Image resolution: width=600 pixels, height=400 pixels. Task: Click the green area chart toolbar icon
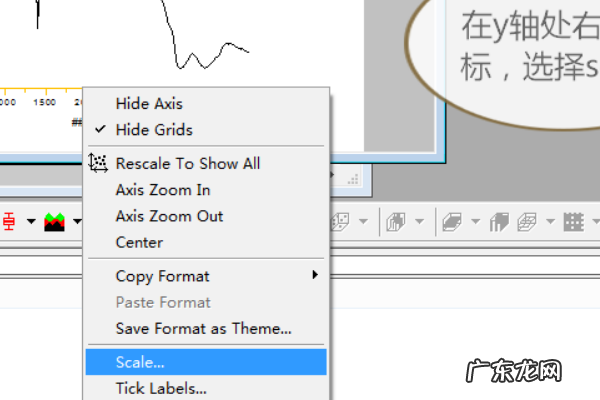tap(54, 221)
